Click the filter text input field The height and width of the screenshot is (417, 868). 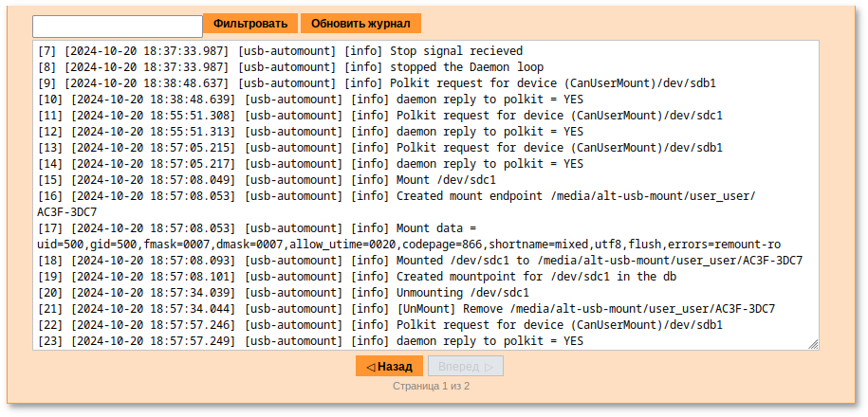(117, 27)
